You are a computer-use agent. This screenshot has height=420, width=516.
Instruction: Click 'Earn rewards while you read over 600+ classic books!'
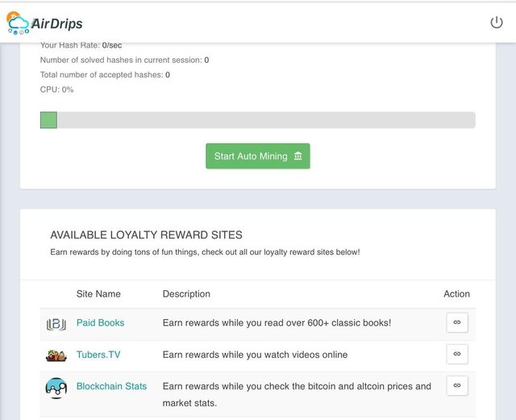[x=277, y=322]
